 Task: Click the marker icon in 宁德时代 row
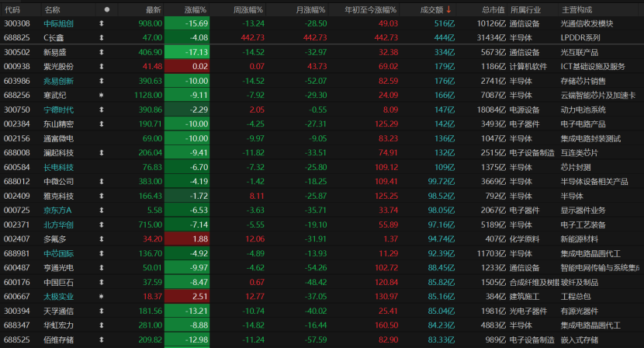(x=102, y=110)
